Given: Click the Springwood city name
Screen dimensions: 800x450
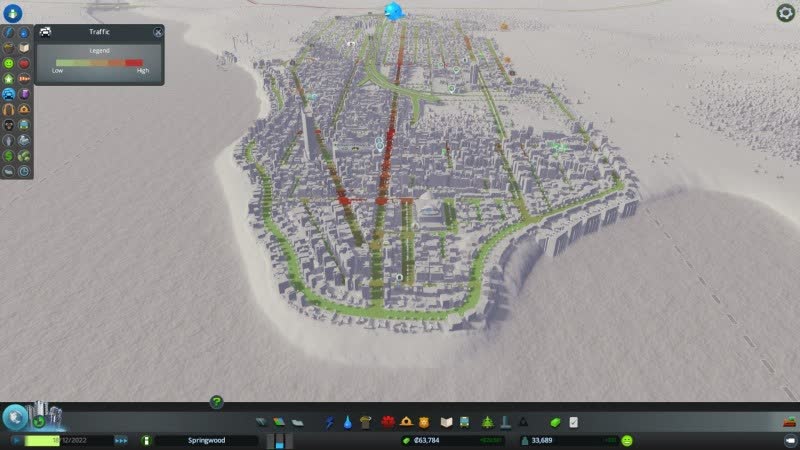Looking at the screenshot, I should [x=207, y=440].
